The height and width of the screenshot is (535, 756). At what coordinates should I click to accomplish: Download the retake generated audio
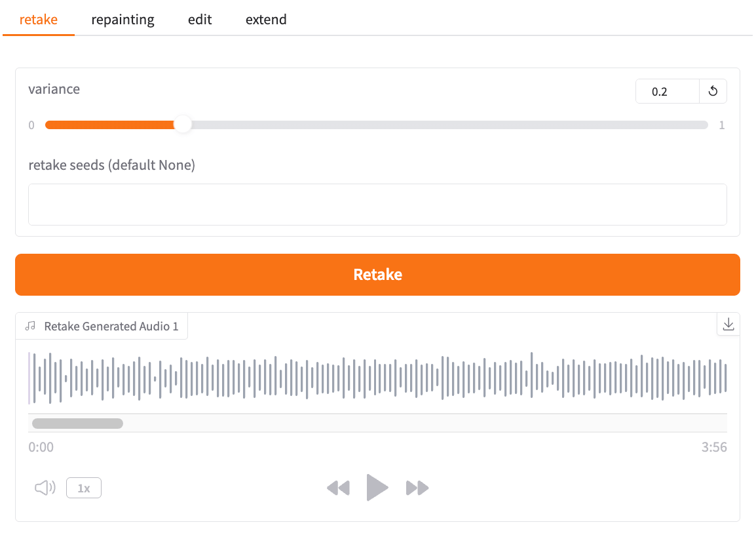(728, 324)
